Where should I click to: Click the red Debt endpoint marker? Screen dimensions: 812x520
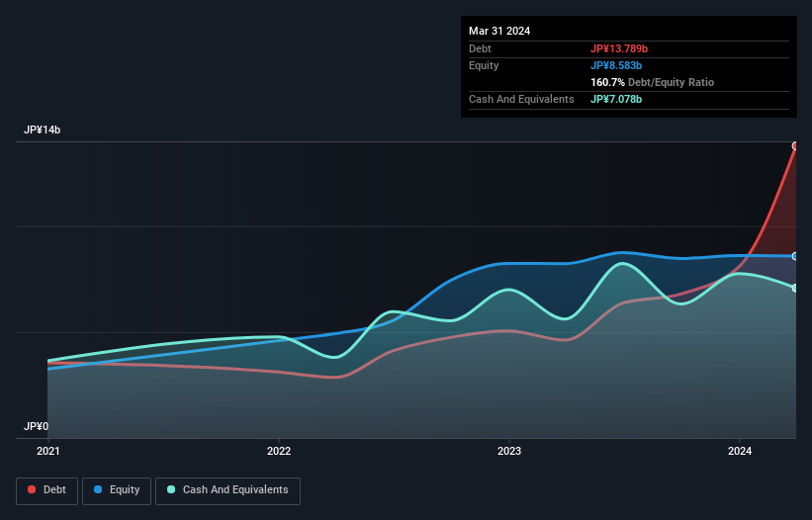pyautogui.click(x=795, y=146)
